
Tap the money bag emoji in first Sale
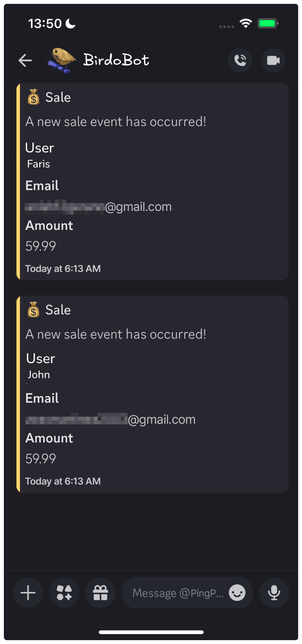34,97
